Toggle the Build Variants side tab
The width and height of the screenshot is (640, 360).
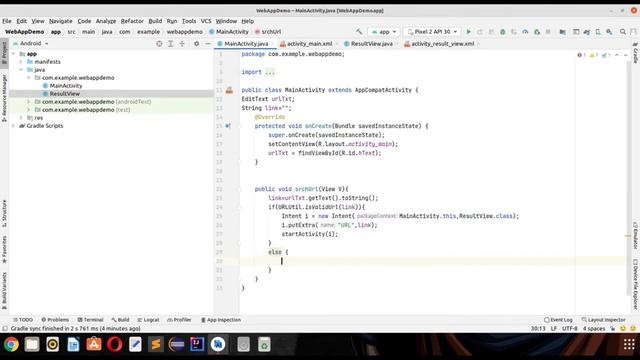point(4,290)
